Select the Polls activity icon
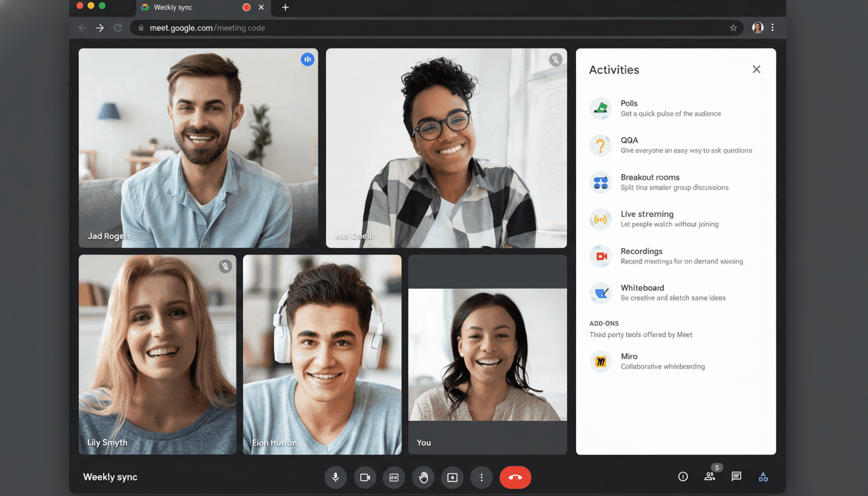Viewport: 868px width, 496px height. [x=601, y=108]
